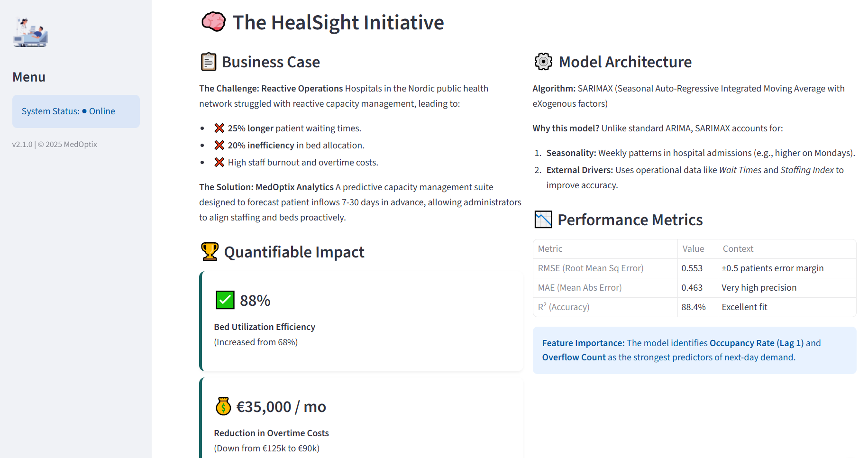Click the hospital bed logo in sidebar
Image resolution: width=868 pixels, height=458 pixels.
[x=30, y=32]
